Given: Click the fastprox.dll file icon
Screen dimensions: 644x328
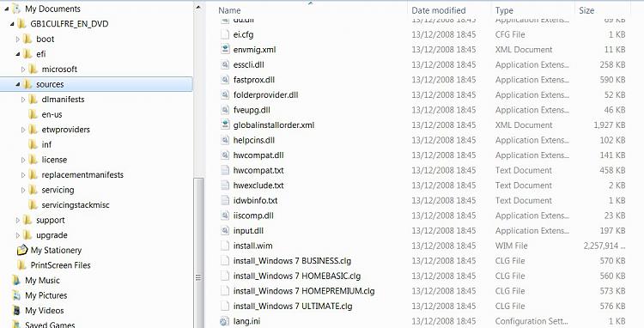Looking at the screenshot, I should [225, 80].
